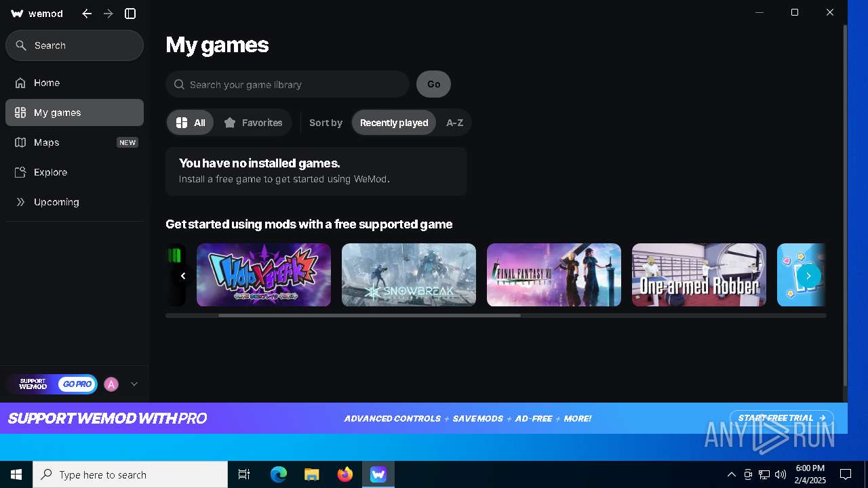Toggle the sidebar panel icon

tap(130, 14)
